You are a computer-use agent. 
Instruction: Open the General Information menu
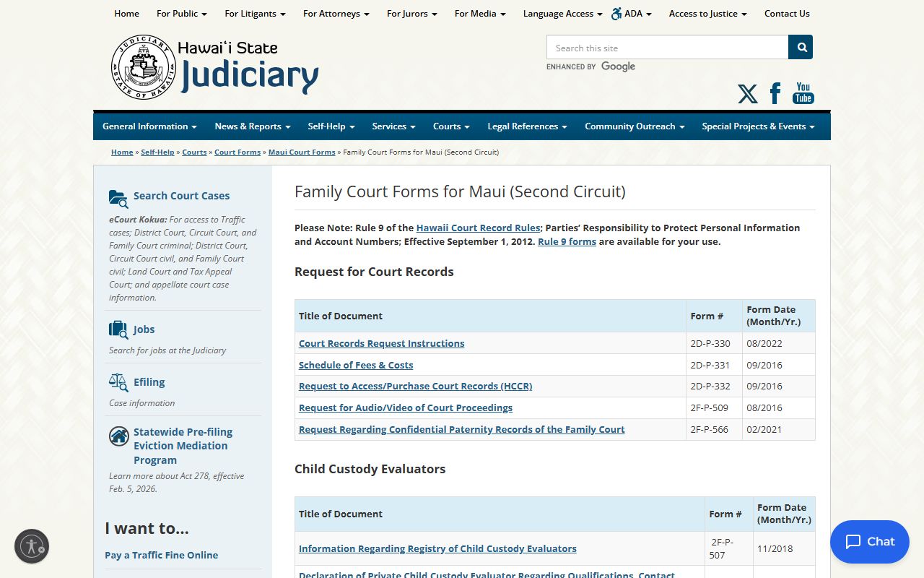point(149,126)
